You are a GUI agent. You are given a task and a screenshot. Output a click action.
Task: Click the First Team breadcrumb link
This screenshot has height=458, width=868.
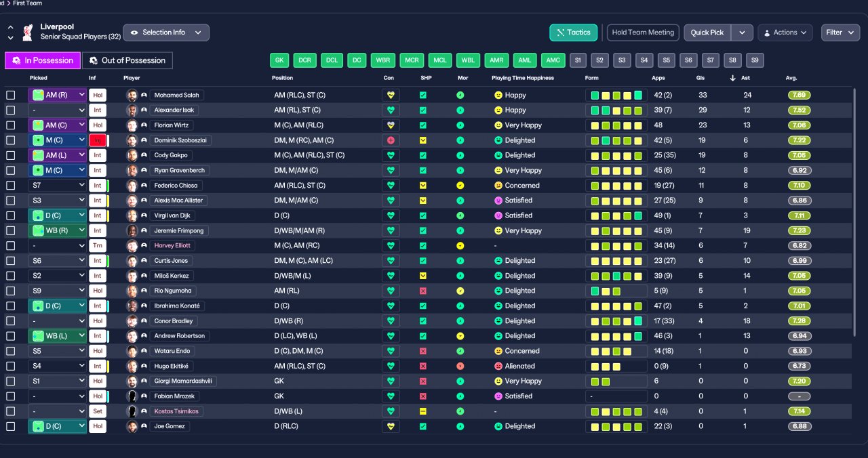[27, 3]
